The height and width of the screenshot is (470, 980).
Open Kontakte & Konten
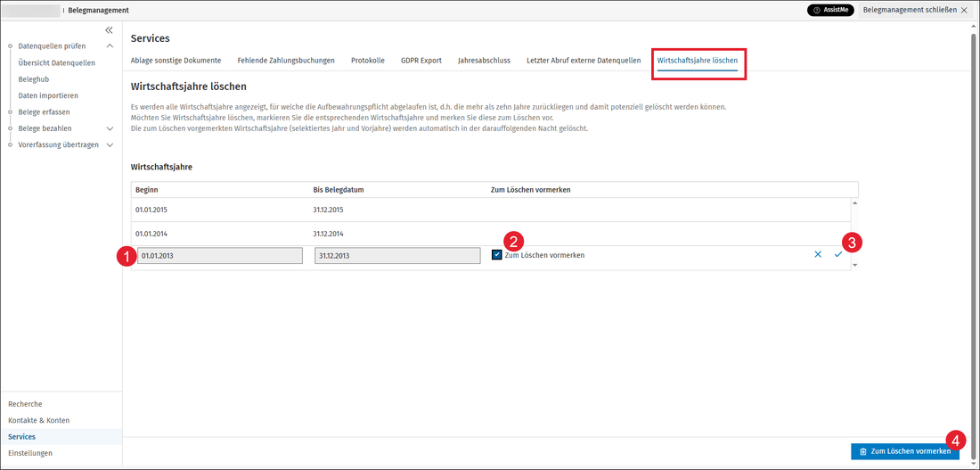38,421
